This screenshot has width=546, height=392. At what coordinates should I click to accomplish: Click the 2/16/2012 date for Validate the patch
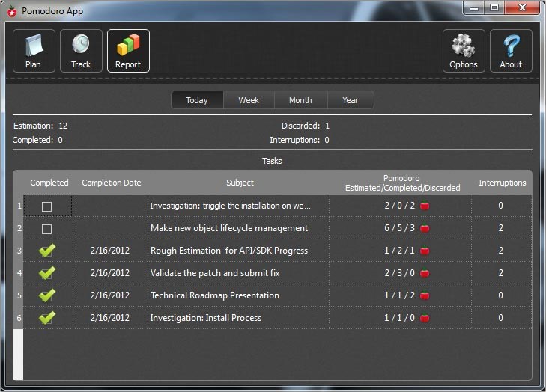coord(110,273)
